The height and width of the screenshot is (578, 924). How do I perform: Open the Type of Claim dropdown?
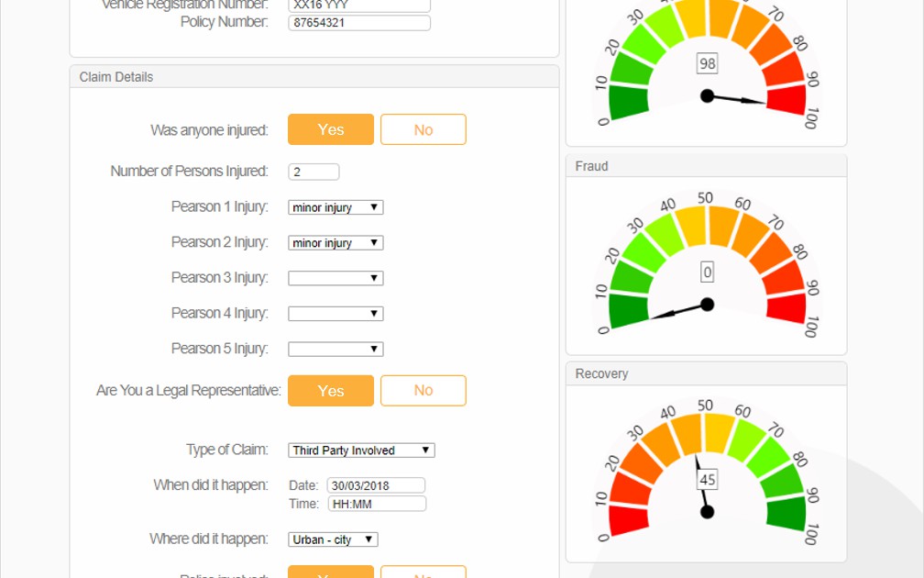click(361, 450)
